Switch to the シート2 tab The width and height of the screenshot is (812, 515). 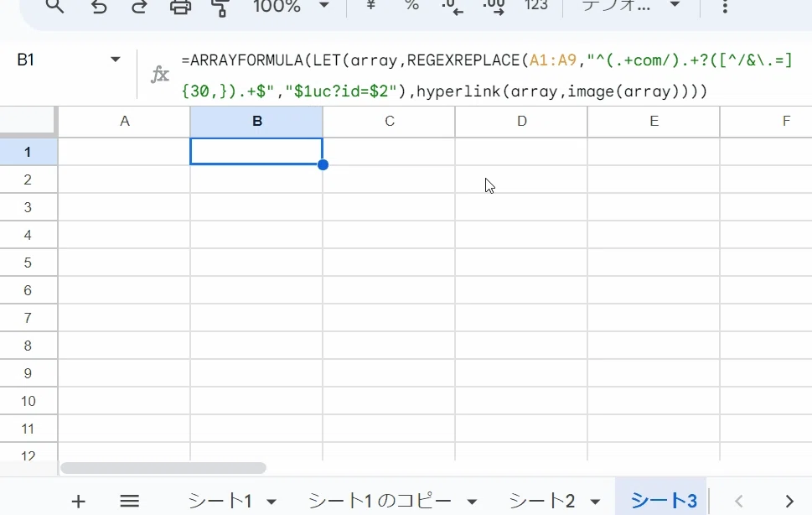(542, 501)
